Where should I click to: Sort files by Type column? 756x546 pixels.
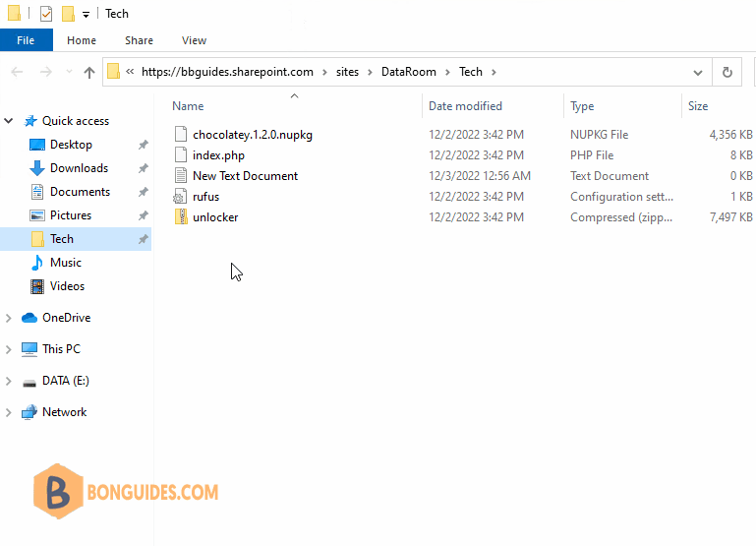pos(582,106)
